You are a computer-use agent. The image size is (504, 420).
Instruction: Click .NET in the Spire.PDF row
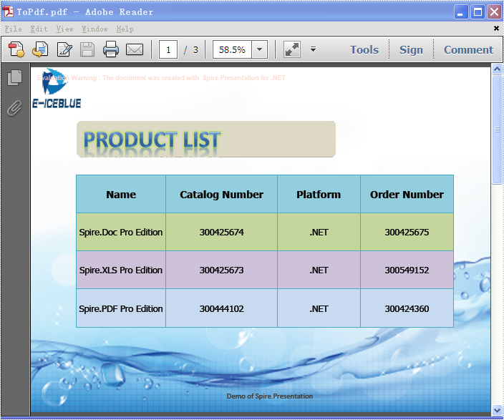pyautogui.click(x=319, y=308)
